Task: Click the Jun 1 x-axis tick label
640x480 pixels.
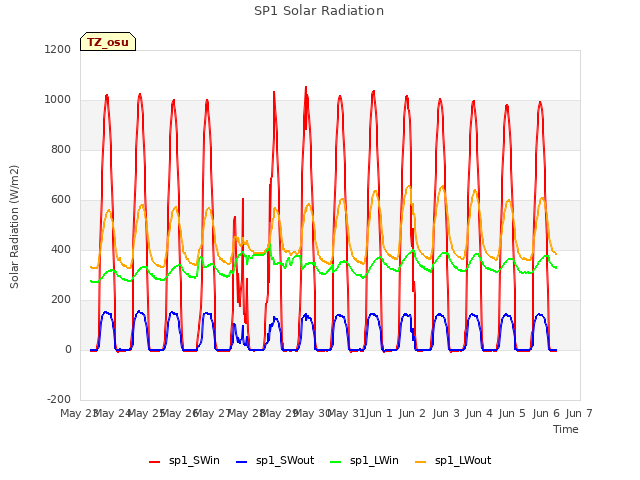Action: click(x=379, y=413)
